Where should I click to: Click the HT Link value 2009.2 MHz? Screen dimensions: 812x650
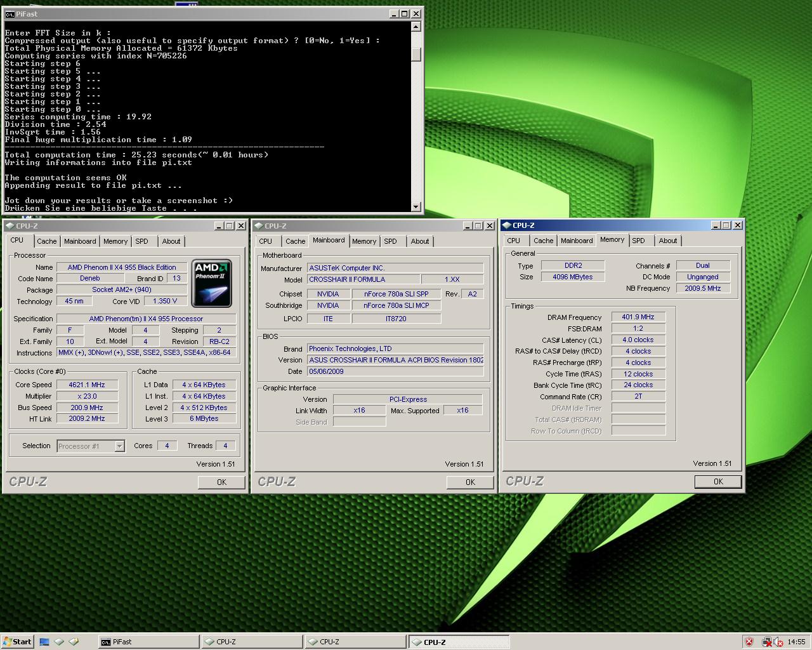click(87, 419)
